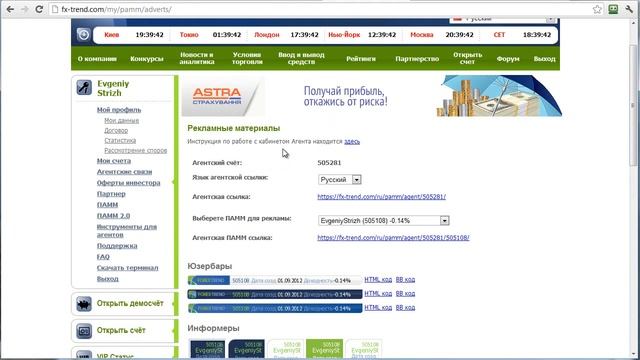Image resolution: width=640 pixels, height=360 pixels.
Task: Open the browser wrench settings menu
Action: click(x=629, y=9)
